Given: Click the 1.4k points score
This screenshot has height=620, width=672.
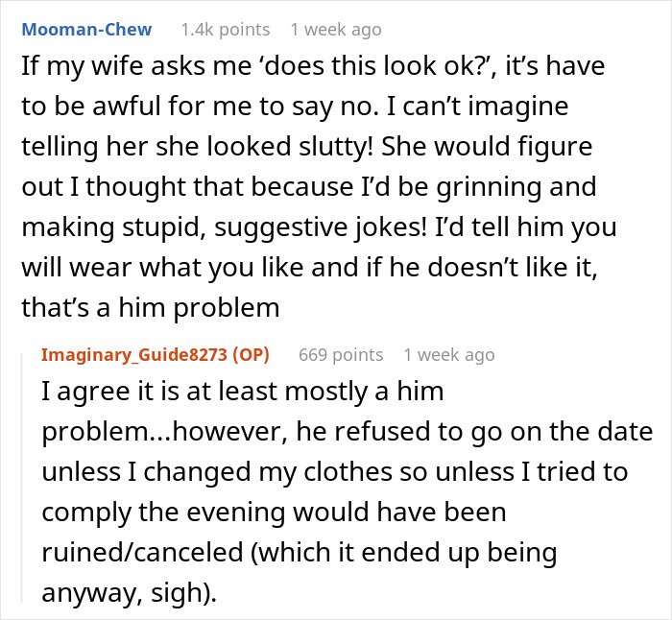Looking at the screenshot, I should click(x=225, y=30).
